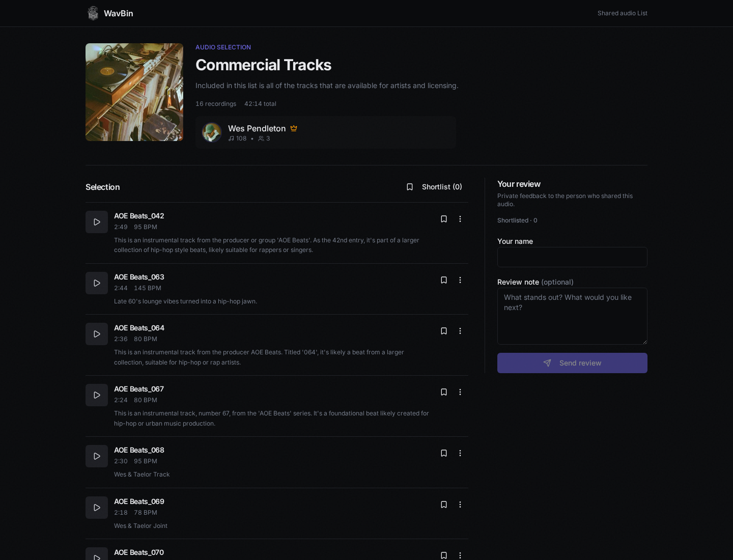Focus the Your name field
Screen dimensions: 733x560
(x=572, y=257)
